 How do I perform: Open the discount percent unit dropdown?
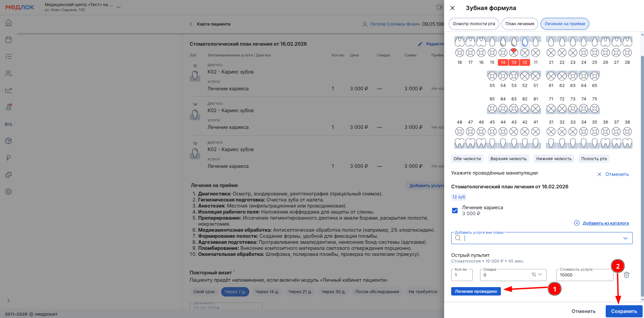537,275
